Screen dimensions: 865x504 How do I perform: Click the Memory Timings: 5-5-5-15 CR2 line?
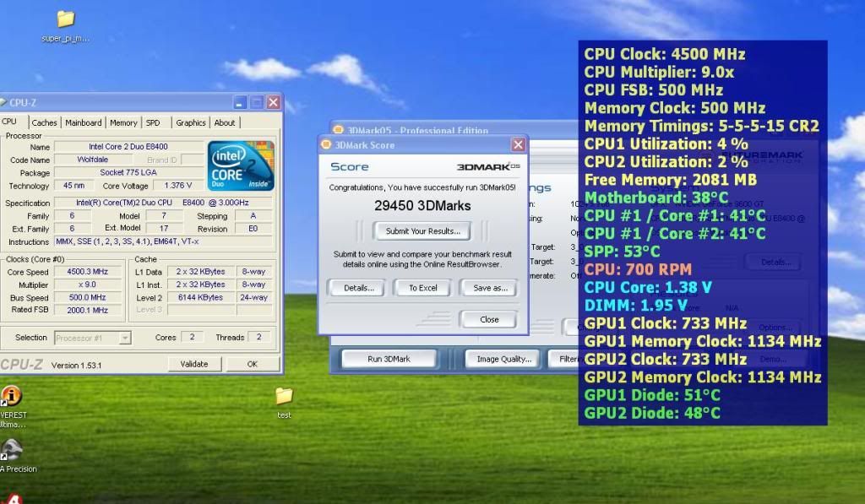(x=702, y=126)
